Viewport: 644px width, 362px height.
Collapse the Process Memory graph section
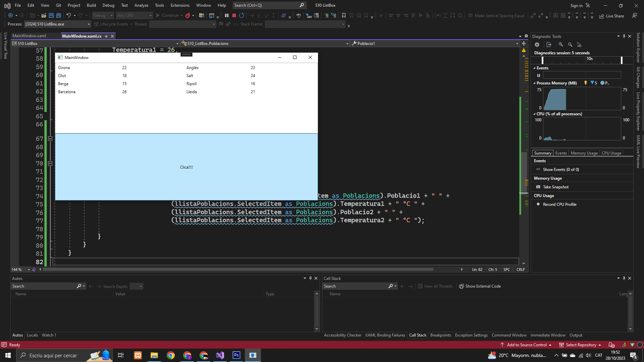point(534,83)
